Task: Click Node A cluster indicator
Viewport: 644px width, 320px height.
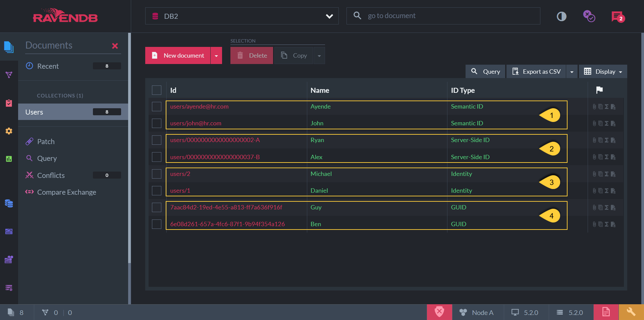Action: [477, 312]
